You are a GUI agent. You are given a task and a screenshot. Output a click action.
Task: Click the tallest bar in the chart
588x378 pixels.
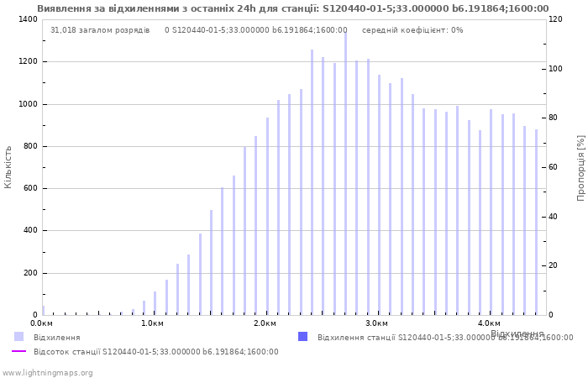point(345,168)
